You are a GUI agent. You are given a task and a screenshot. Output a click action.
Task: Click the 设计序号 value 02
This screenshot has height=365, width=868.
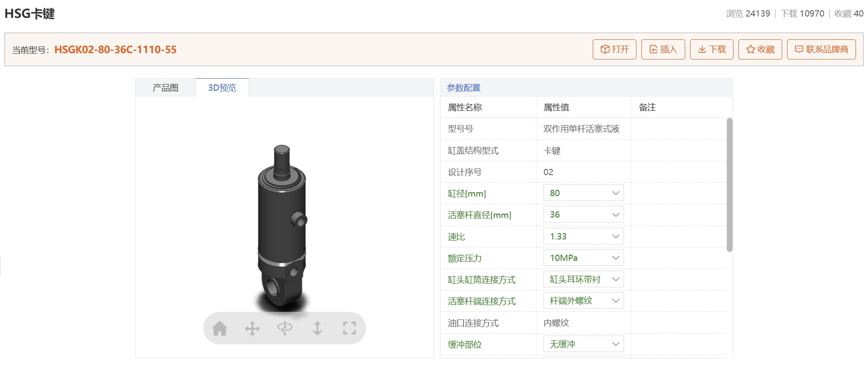click(548, 172)
